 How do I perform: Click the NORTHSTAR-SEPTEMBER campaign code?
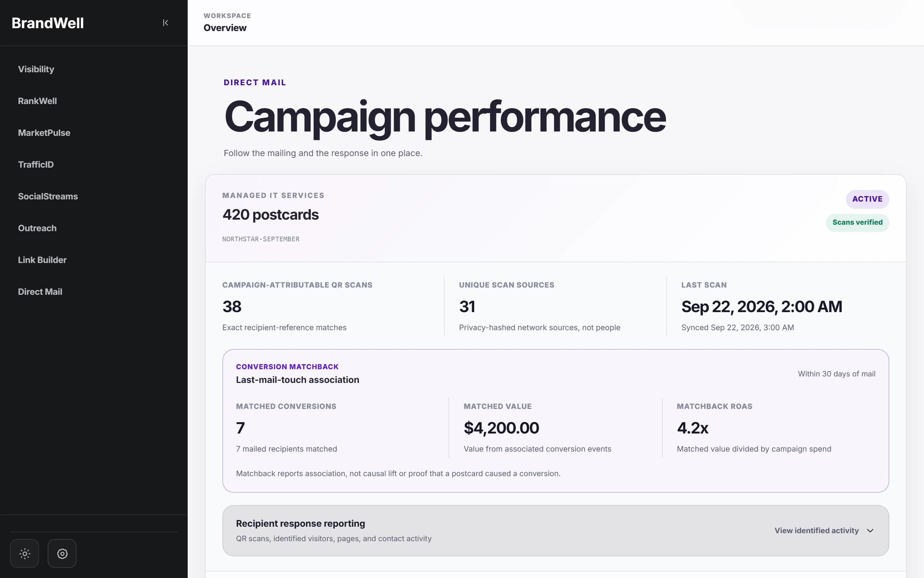point(261,239)
